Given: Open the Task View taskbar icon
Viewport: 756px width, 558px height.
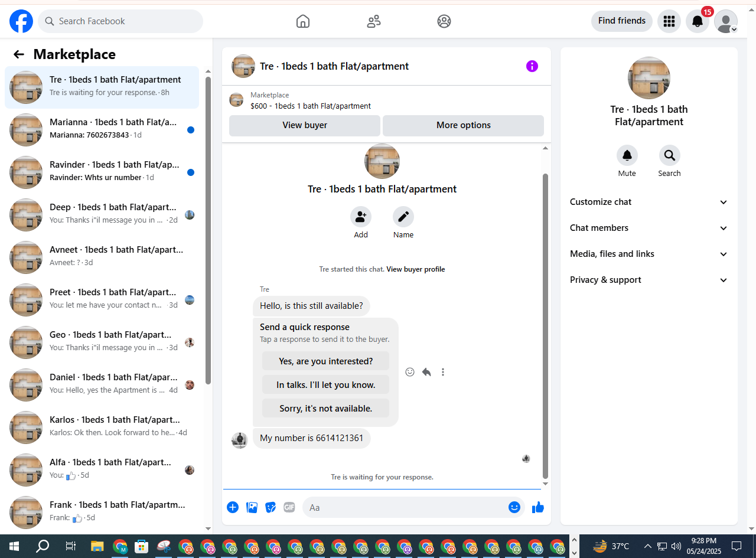Looking at the screenshot, I should 70,546.
